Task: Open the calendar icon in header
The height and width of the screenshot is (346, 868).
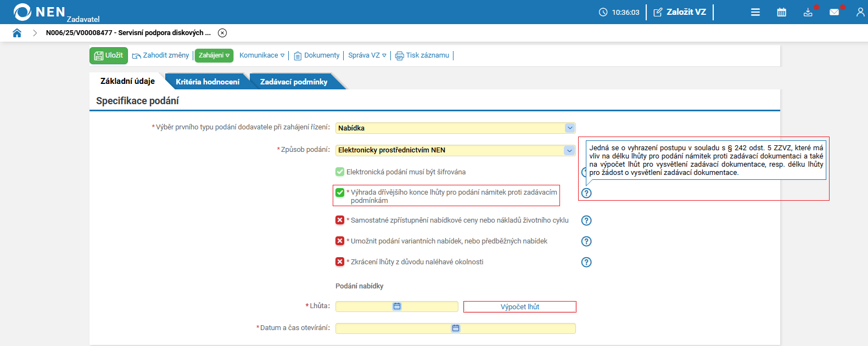Action: (782, 12)
